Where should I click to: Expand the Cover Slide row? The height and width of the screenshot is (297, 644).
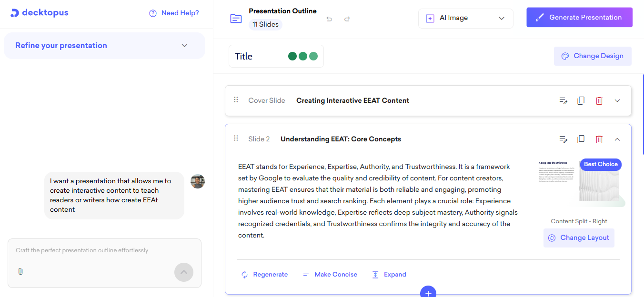(617, 100)
